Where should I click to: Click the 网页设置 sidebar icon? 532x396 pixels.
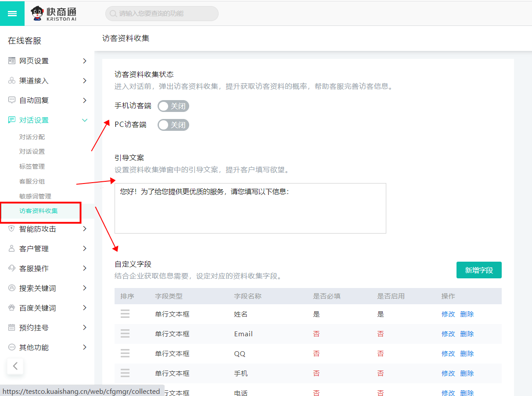12,61
